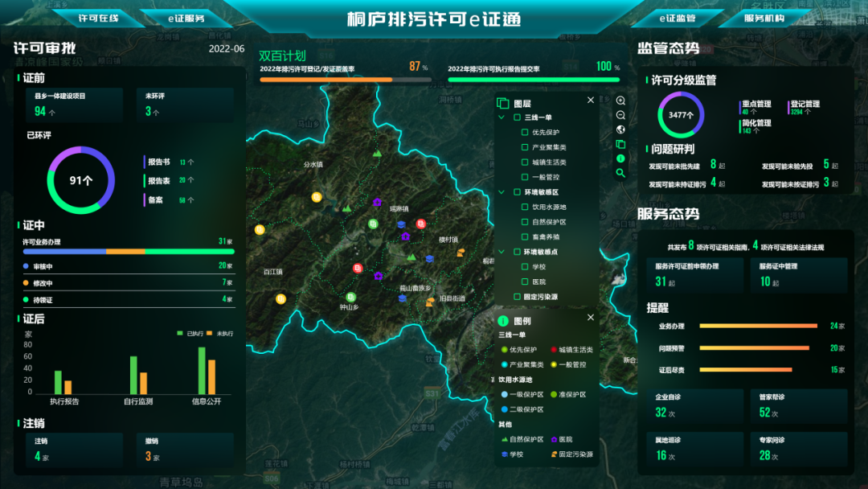Open the 服务机构 tab

(764, 18)
